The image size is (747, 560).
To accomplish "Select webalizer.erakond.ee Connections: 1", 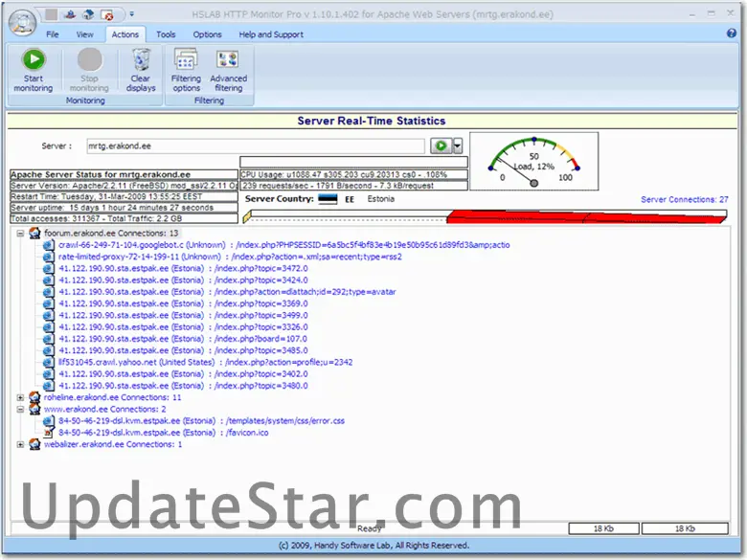I will click(x=113, y=444).
